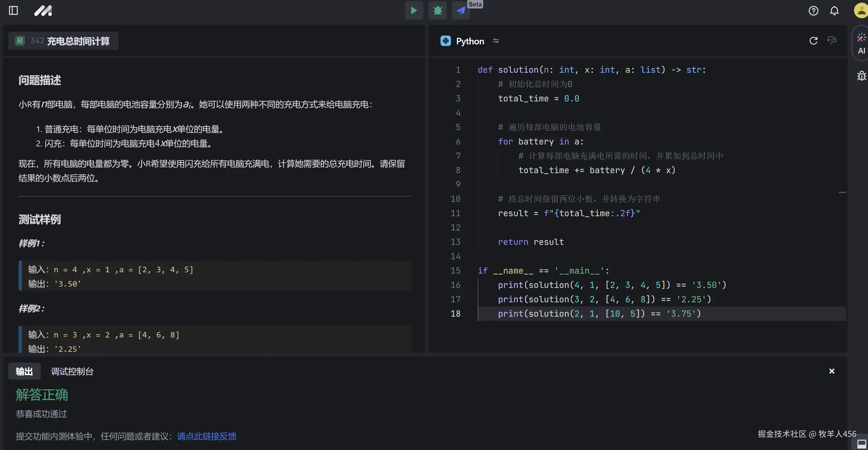This screenshot has height=450, width=868.
Task: Open the notifications bell
Action: click(x=834, y=11)
